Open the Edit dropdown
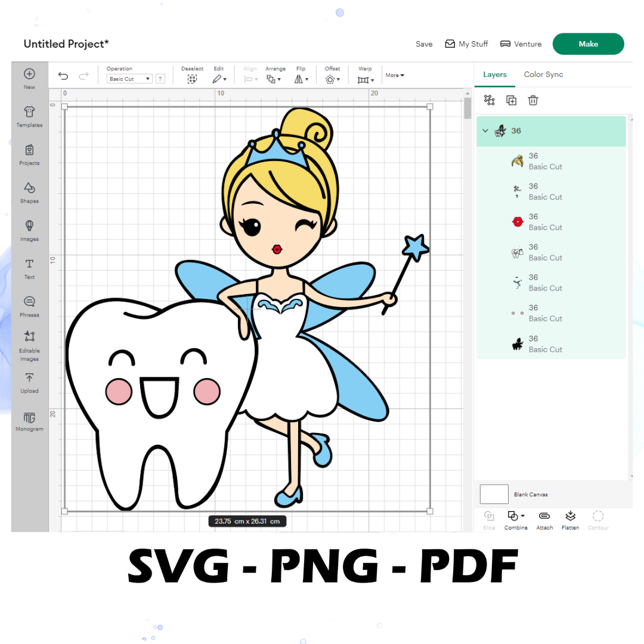This screenshot has height=644, width=644. 219,79
